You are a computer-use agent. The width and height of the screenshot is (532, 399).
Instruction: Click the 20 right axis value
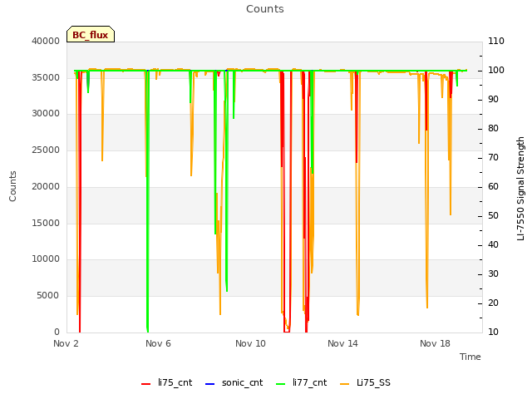click(493, 303)
